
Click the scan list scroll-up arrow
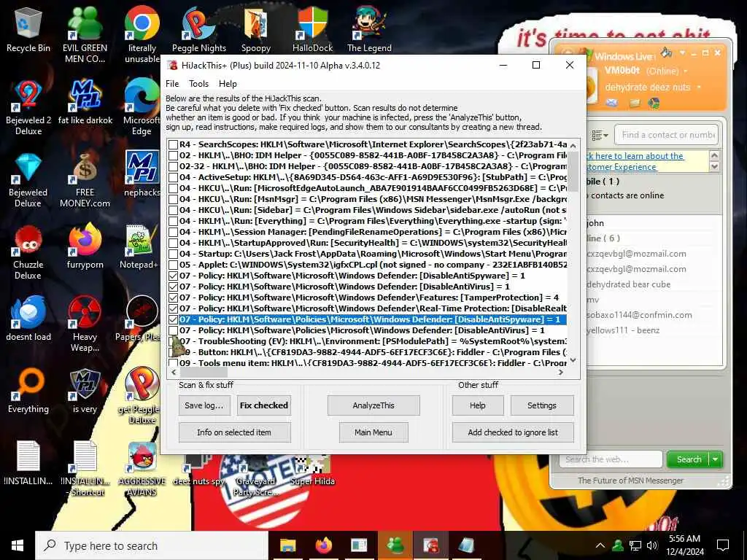click(573, 146)
